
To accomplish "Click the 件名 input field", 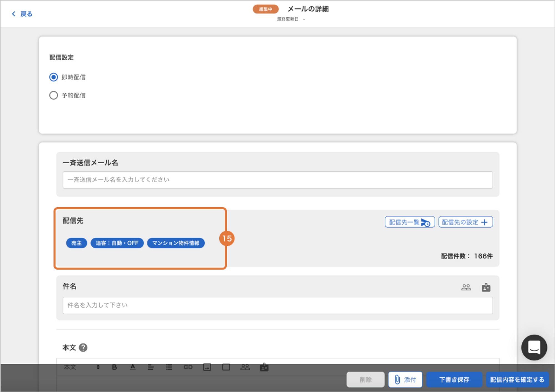I will (x=277, y=306).
